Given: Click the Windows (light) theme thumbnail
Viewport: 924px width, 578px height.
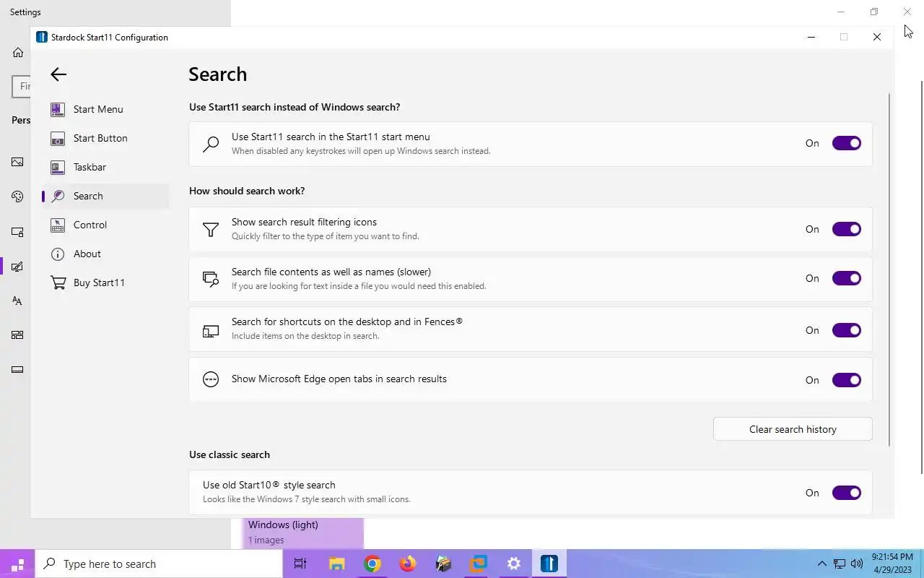Looking at the screenshot, I should click(302, 532).
